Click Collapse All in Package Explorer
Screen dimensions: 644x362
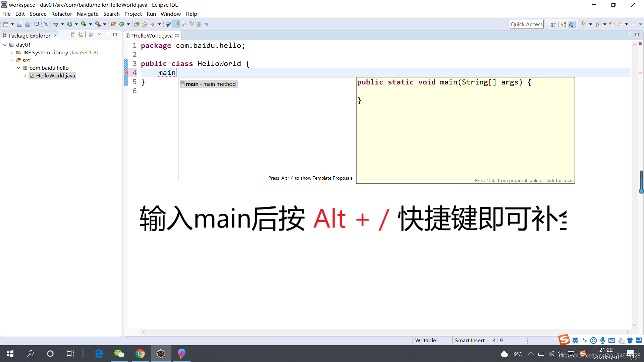[x=73, y=35]
